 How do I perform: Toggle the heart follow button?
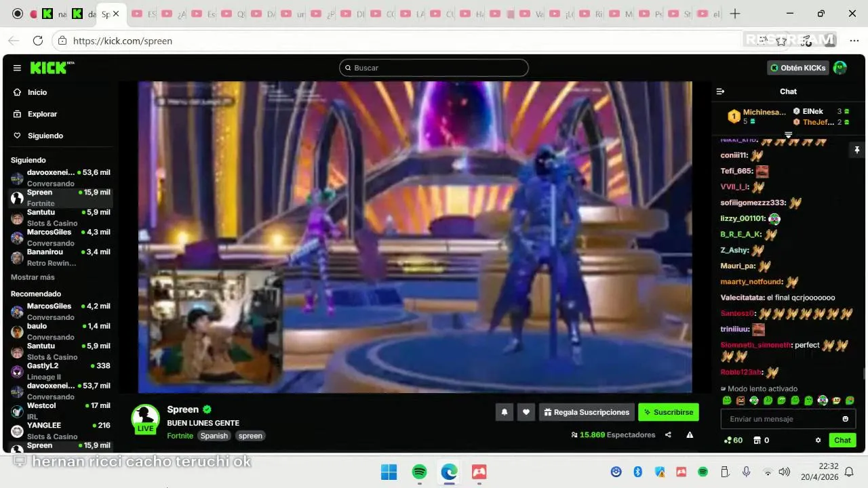(526, 412)
